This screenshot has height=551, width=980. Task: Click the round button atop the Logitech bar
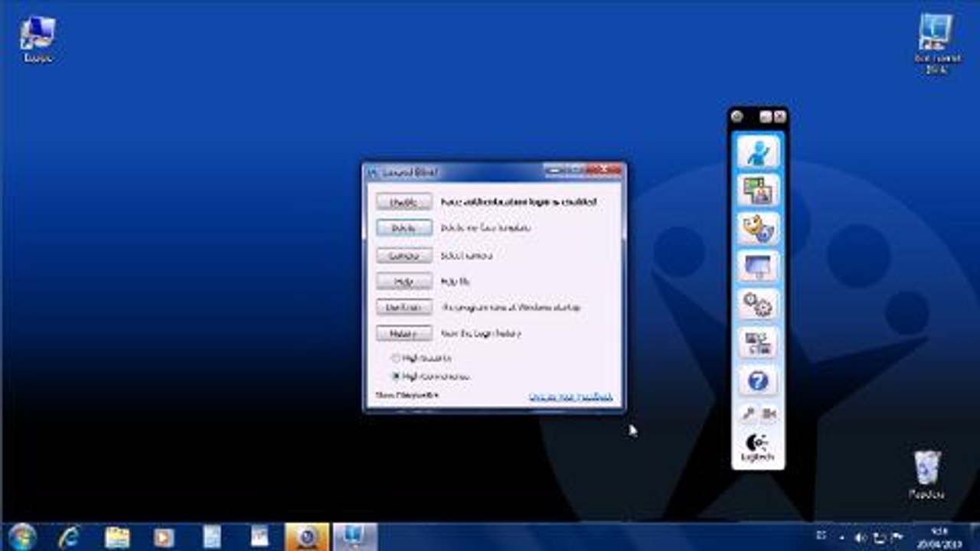click(737, 116)
